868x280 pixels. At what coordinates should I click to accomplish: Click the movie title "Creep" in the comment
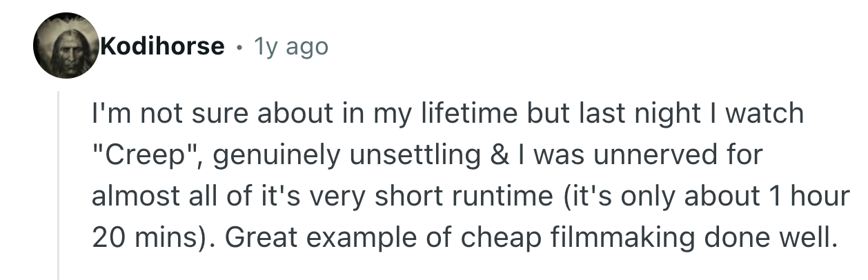pos(146,154)
